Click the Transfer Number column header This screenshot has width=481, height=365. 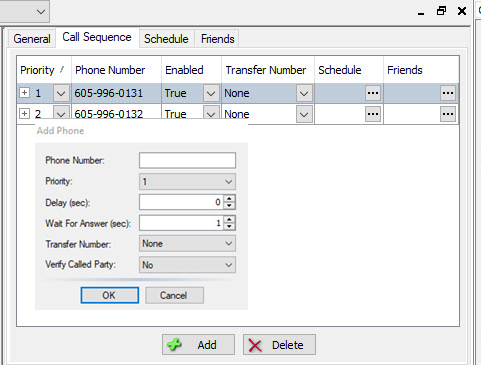coord(268,70)
